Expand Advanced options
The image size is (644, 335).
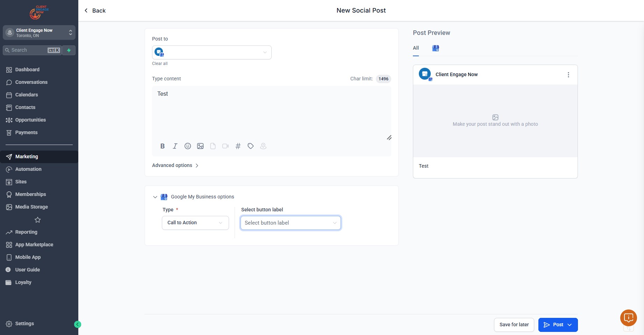click(x=175, y=166)
